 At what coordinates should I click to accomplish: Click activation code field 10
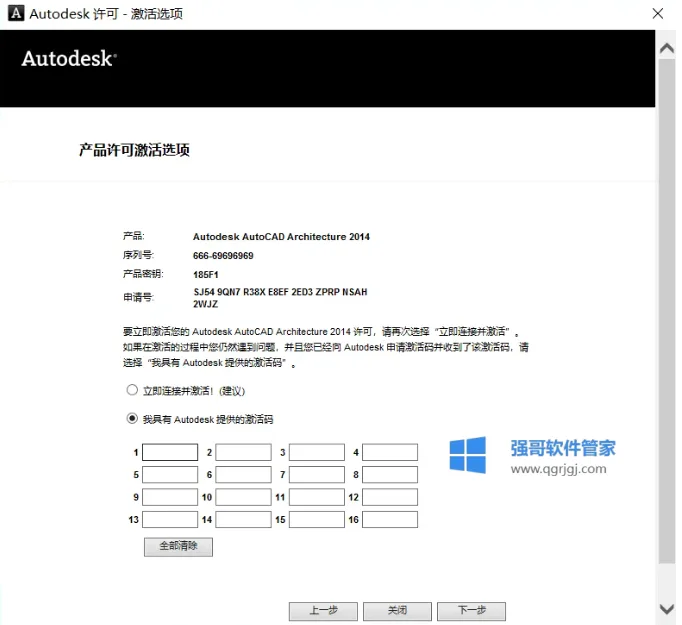coord(244,497)
